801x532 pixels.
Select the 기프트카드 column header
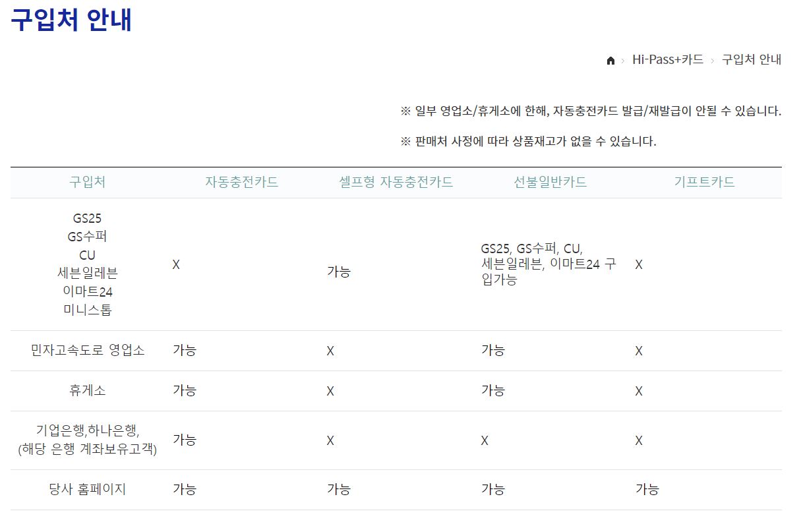(705, 183)
